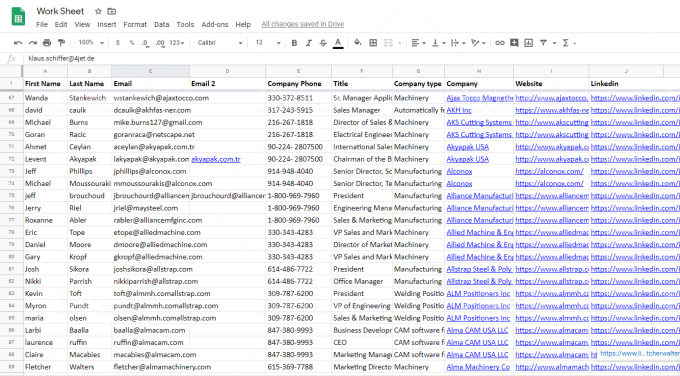
Task: Open the horizontal align dropdown
Action: click(x=418, y=43)
